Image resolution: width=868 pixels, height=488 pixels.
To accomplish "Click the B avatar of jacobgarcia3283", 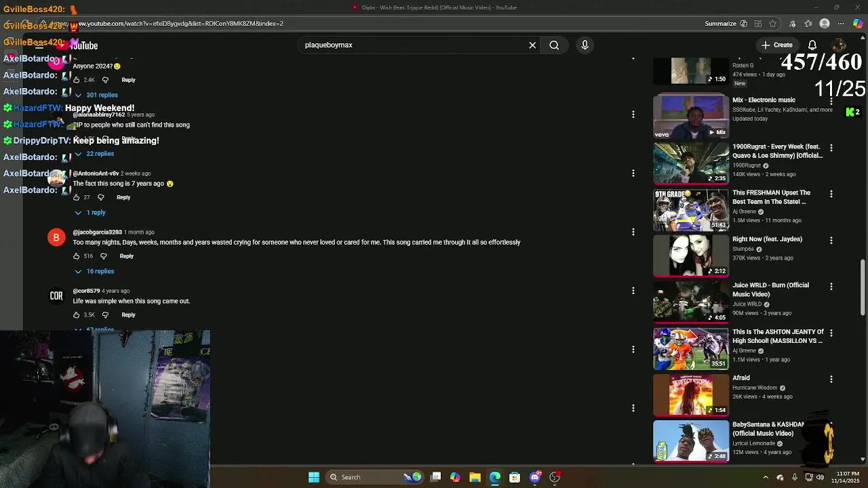I will (x=56, y=238).
